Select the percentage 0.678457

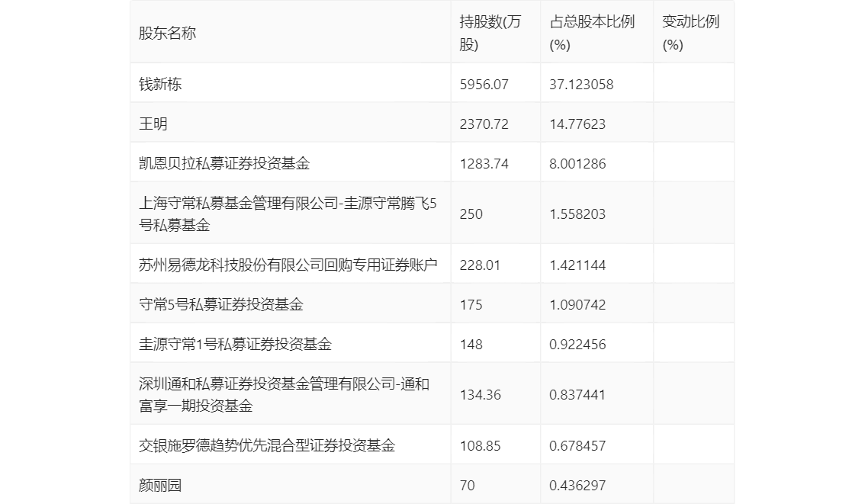[577, 446]
